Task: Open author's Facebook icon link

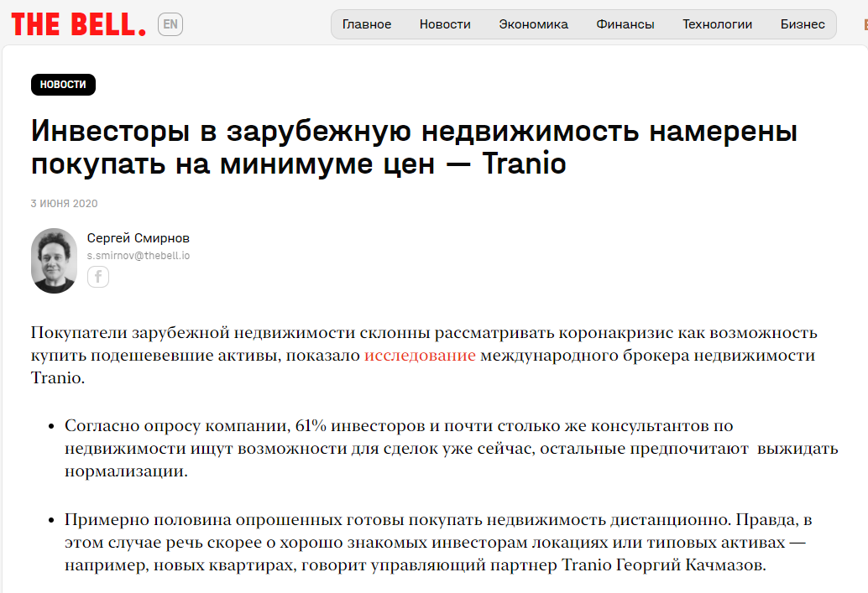Action: tap(98, 277)
